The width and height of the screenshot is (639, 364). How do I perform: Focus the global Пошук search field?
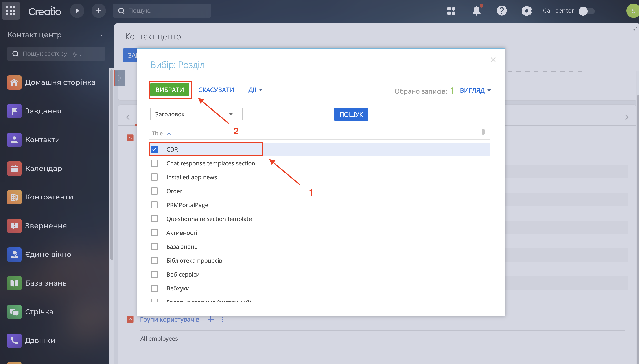[x=162, y=11]
